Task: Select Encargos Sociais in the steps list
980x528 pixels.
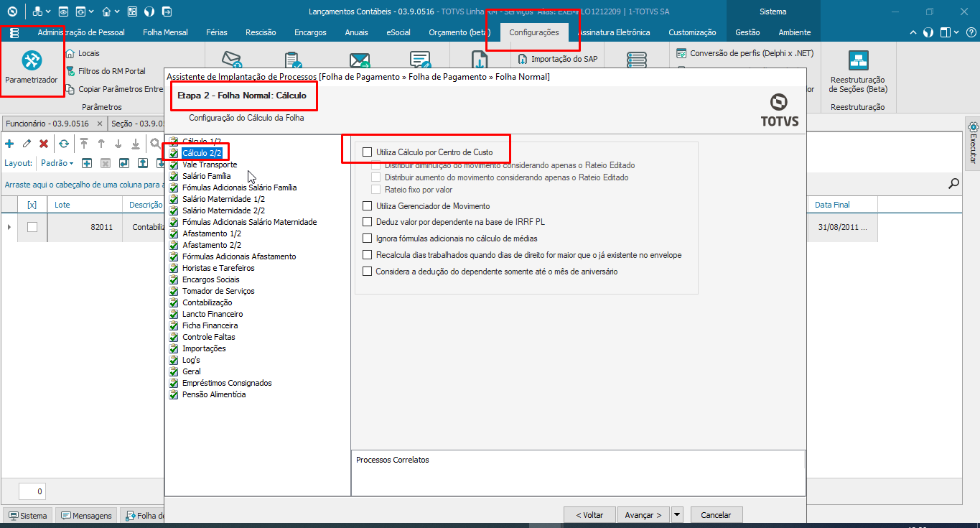Action: tap(211, 279)
